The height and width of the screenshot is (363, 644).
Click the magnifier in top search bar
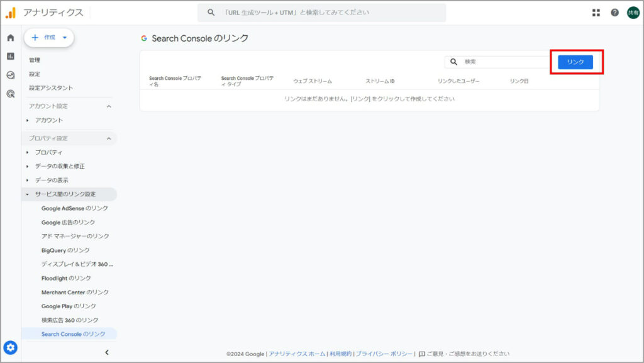211,13
